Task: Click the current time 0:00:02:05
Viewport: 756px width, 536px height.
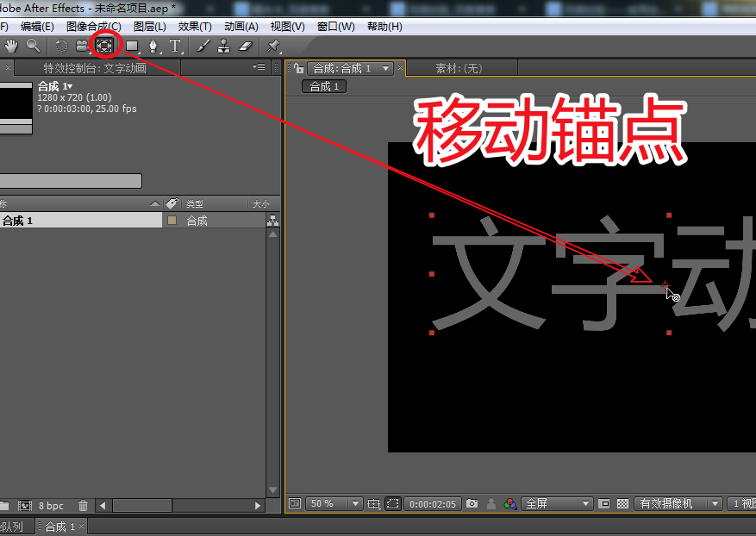Action: point(433,504)
